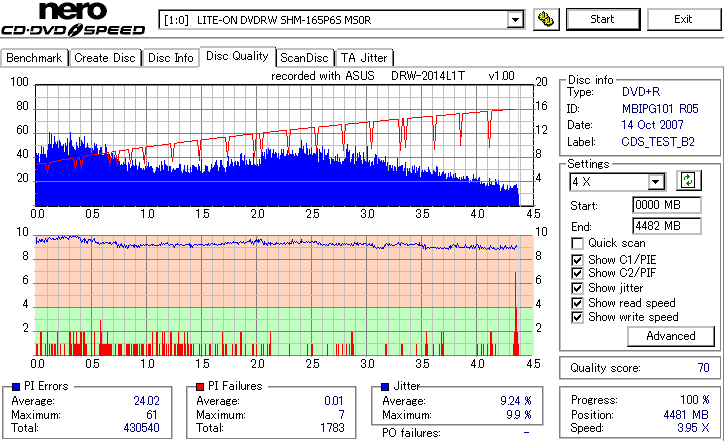
Task: Click the green refresh speed icon
Action: [x=688, y=181]
